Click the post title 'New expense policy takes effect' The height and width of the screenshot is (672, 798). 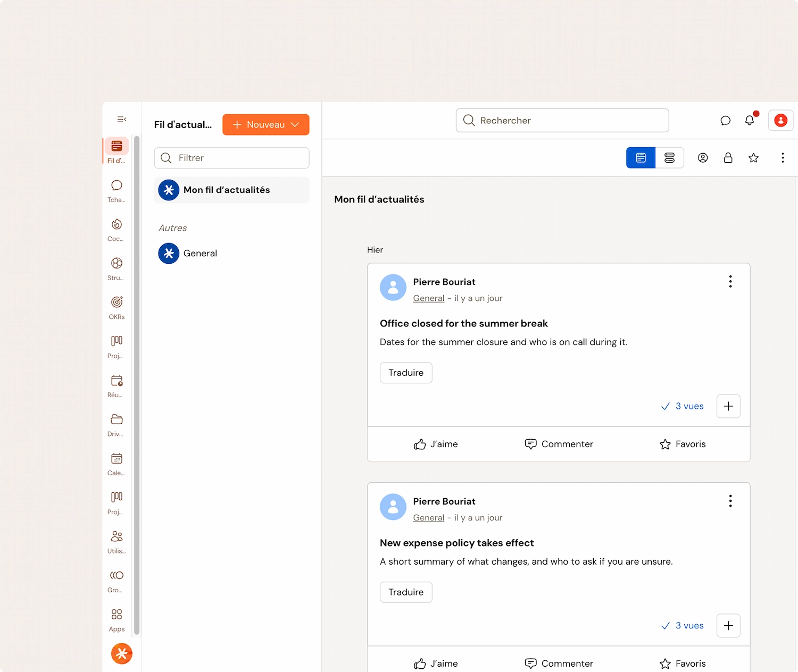(x=457, y=543)
